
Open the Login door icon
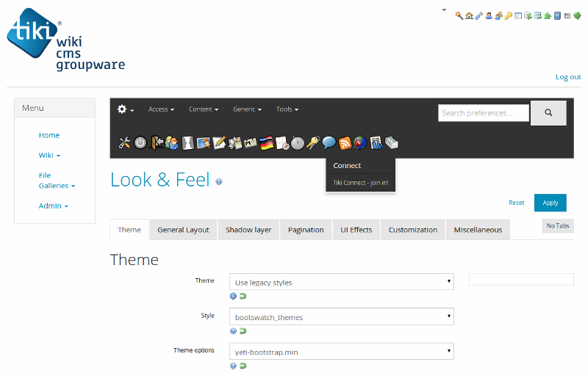(156, 142)
